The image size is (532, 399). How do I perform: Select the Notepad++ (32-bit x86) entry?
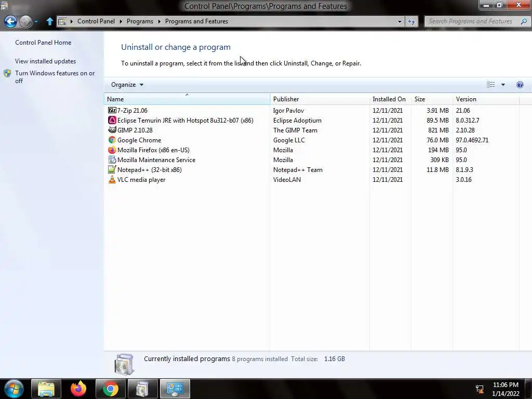[149, 169]
